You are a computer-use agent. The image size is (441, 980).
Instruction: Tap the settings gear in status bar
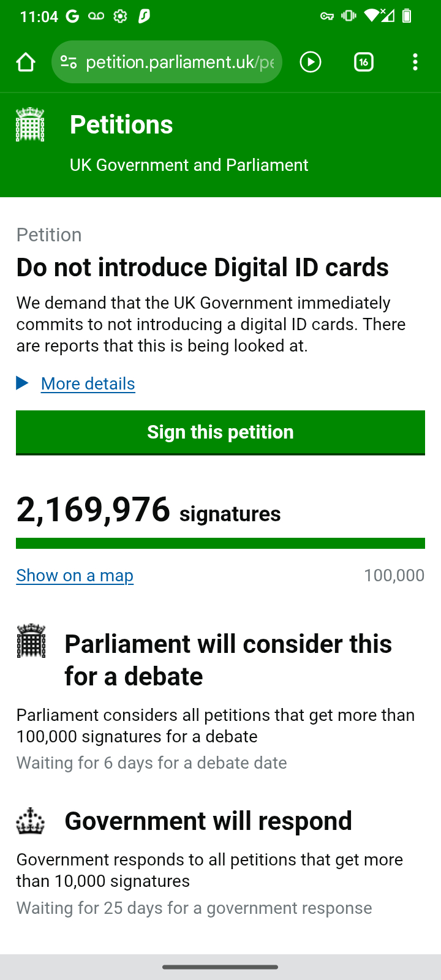tap(121, 17)
